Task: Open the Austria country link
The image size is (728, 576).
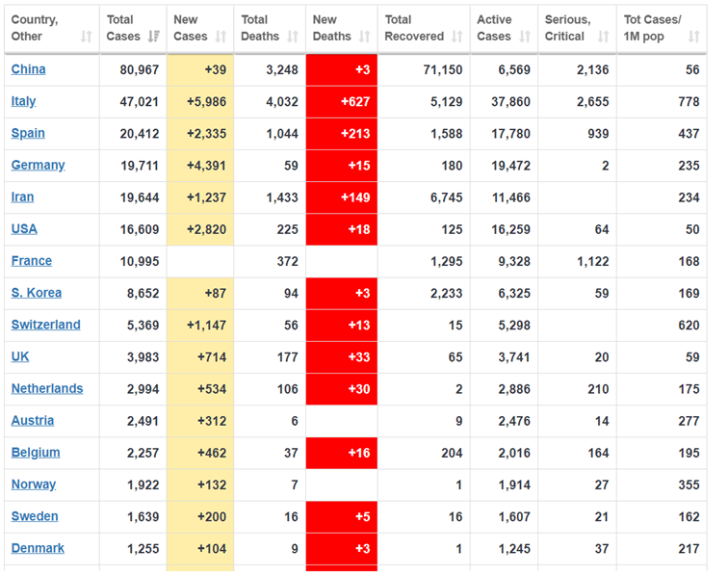Action: [x=33, y=420]
